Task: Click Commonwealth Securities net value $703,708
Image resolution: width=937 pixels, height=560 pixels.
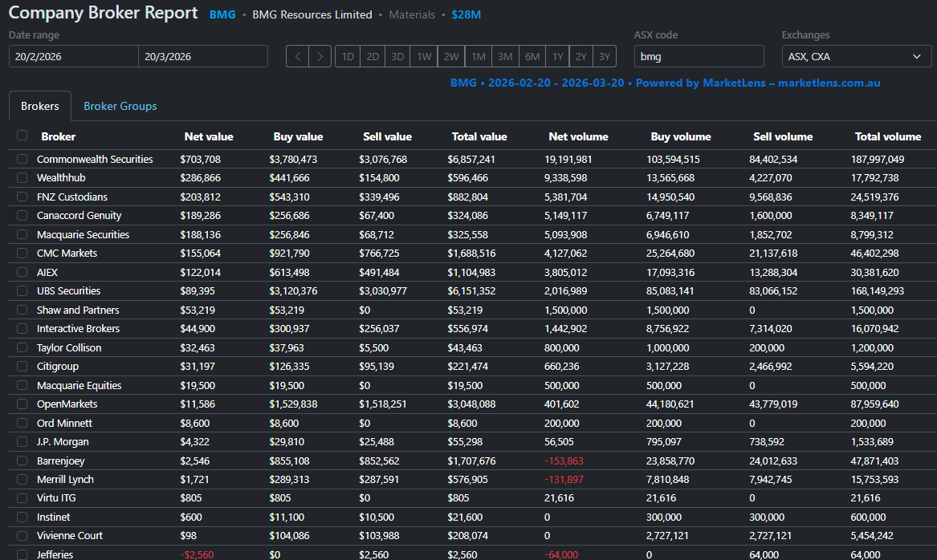Action: coord(200,160)
